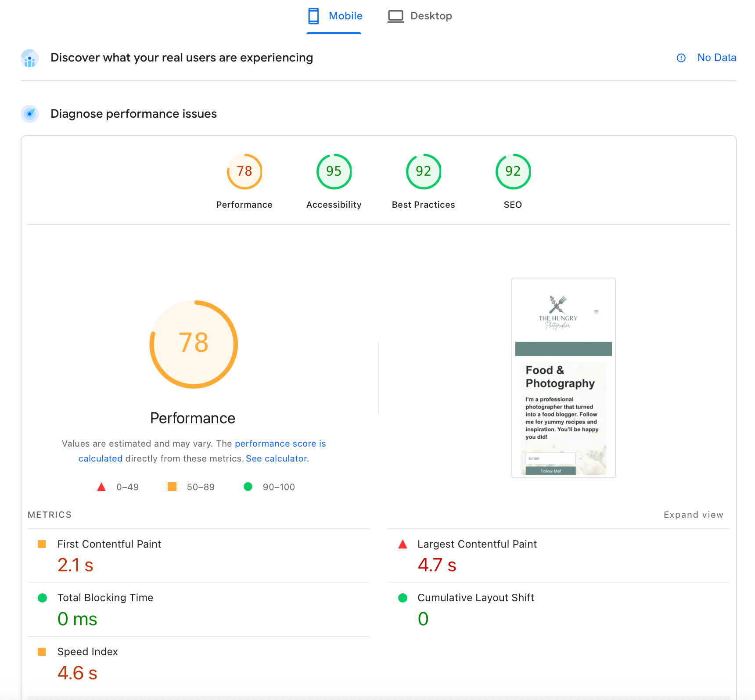This screenshot has width=755, height=700.
Task: Switch to the Mobile tab
Action: 334,16
